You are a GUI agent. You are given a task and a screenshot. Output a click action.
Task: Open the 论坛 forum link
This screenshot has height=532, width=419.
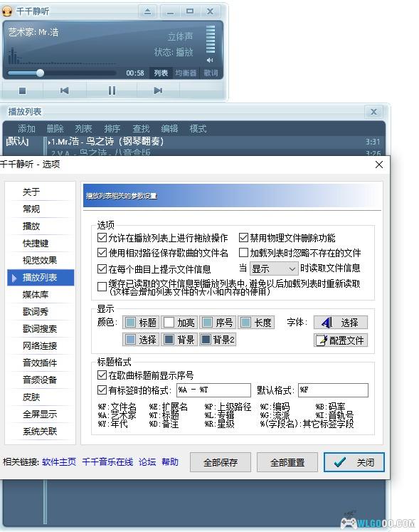point(147,462)
